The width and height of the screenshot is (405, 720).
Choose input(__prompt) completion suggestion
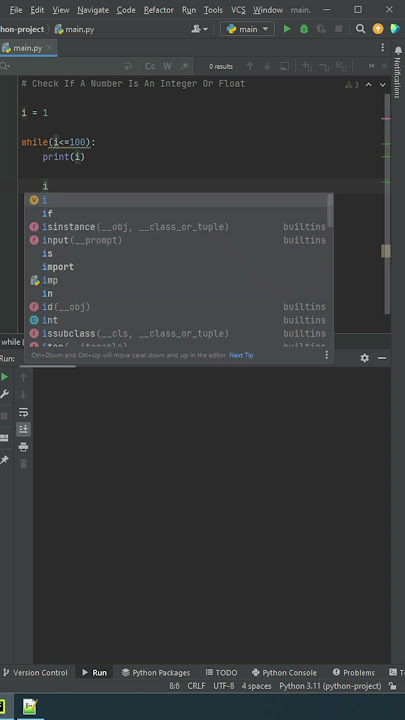click(179, 240)
